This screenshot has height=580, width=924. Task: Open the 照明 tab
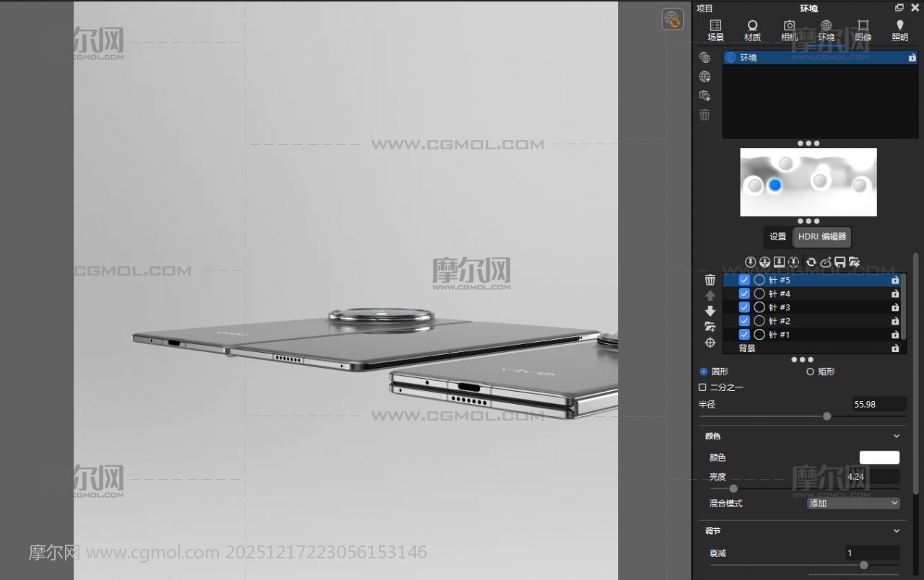(899, 30)
